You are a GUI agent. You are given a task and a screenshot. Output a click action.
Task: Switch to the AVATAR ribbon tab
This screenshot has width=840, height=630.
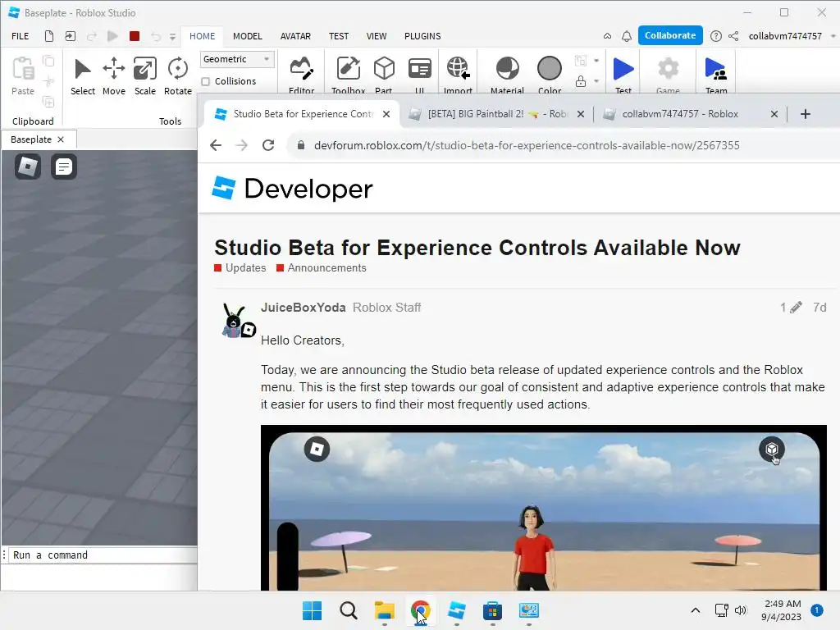[x=295, y=36]
